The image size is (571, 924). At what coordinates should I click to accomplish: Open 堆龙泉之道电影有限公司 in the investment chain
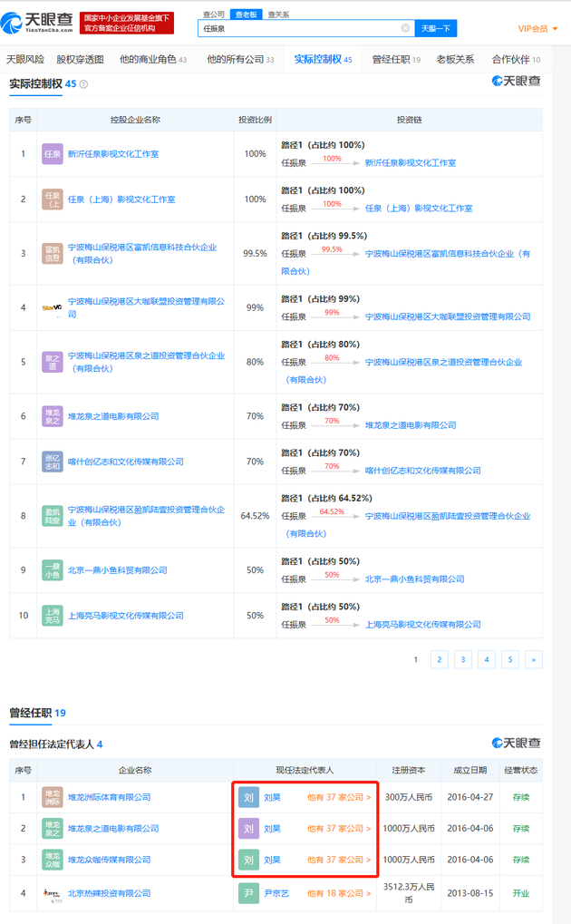411,425
